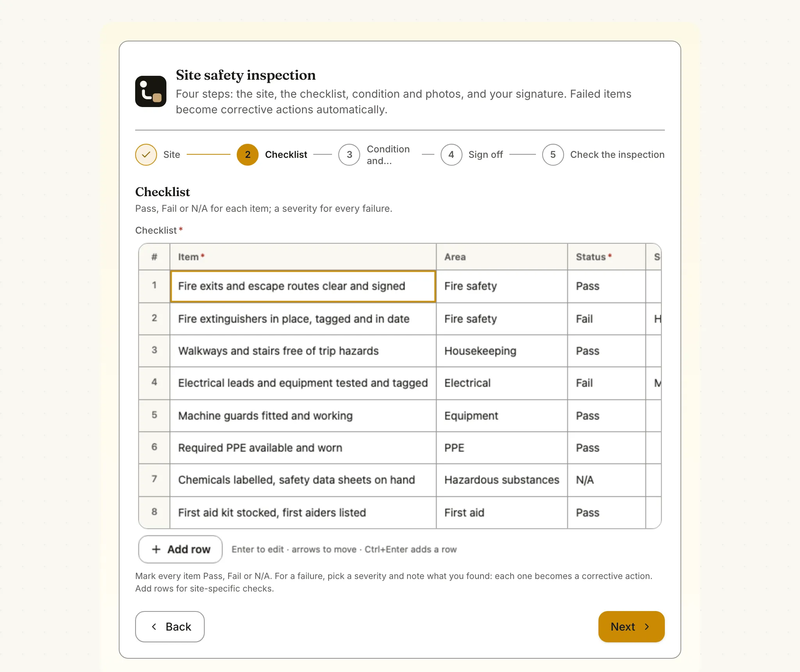800x672 pixels.
Task: Open Status cell for First aid kit row
Action: (x=607, y=513)
